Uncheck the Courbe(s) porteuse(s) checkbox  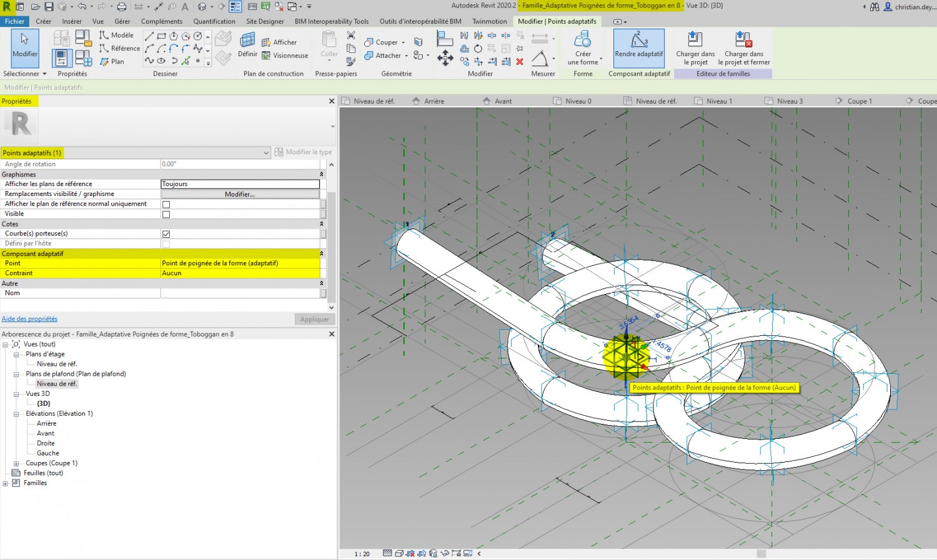(166, 234)
